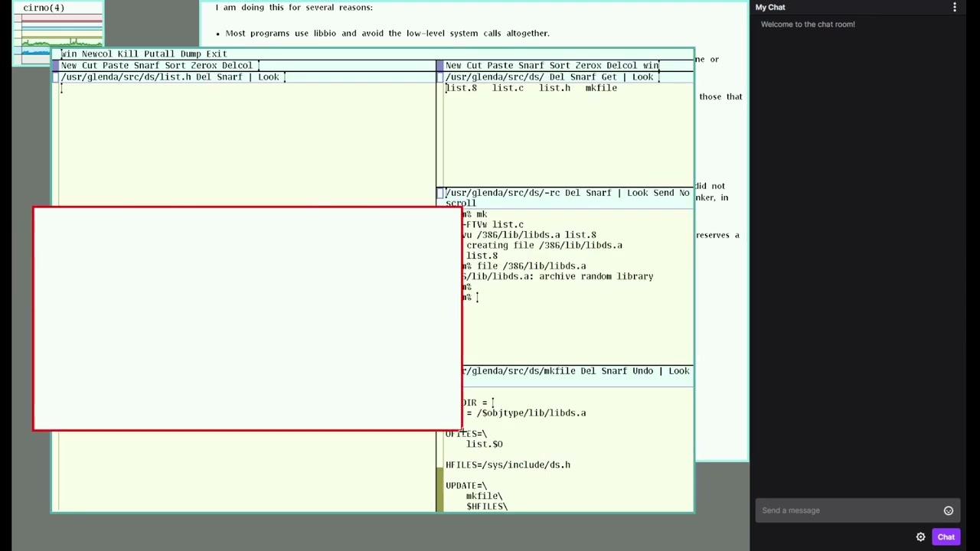Viewport: 980px width, 551px height.
Task: Focus the Send a message input field
Action: pos(850,510)
